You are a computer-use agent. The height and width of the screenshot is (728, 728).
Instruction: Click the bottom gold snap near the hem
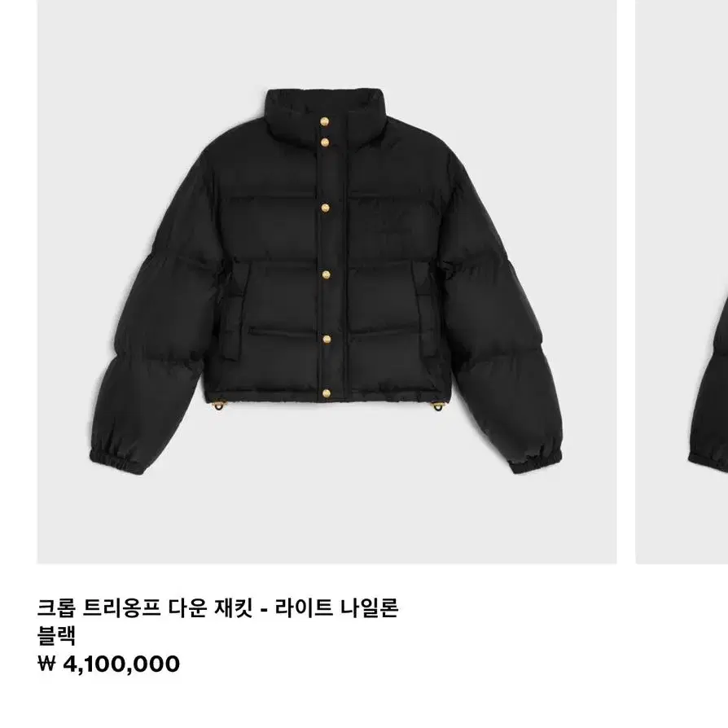(327, 393)
